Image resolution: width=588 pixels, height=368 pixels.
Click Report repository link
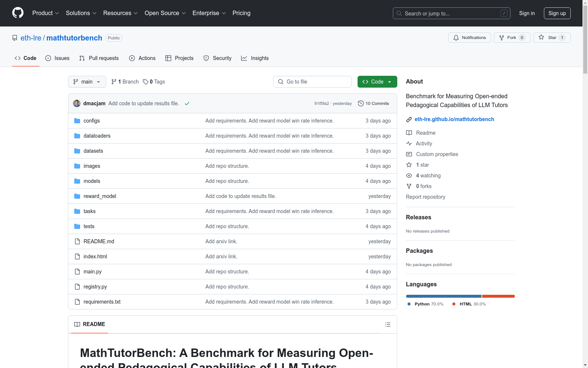click(x=426, y=197)
